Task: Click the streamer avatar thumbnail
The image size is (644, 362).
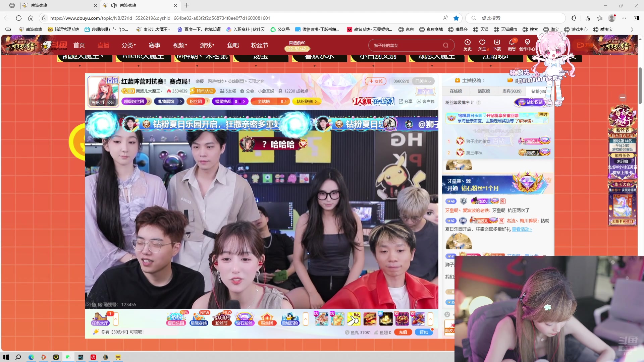Action: click(103, 91)
